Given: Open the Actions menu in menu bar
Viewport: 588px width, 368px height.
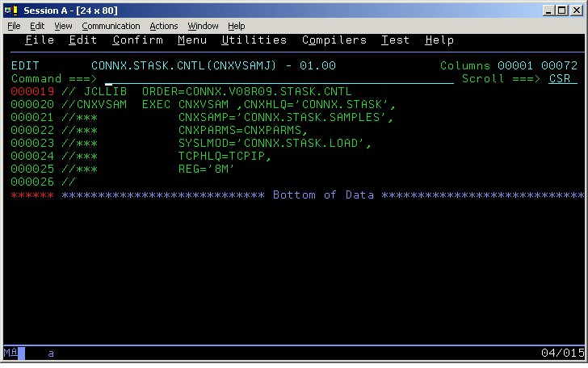Looking at the screenshot, I should click(x=164, y=26).
